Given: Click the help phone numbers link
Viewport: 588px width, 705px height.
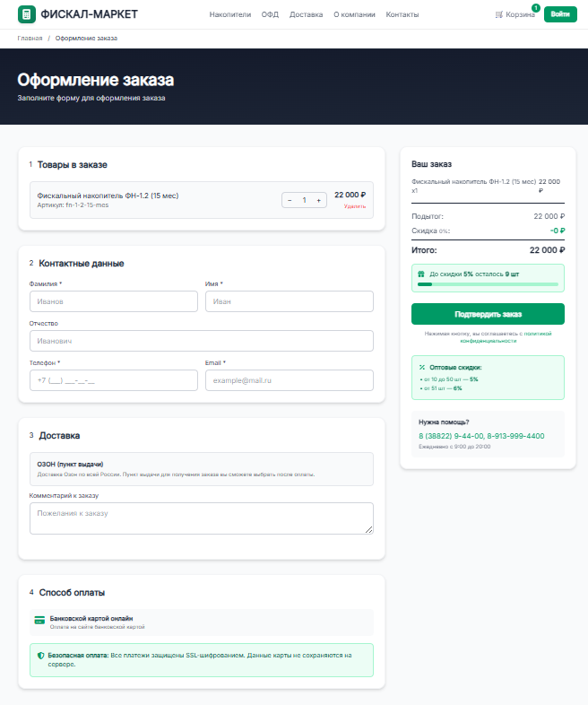Looking at the screenshot, I should [481, 436].
